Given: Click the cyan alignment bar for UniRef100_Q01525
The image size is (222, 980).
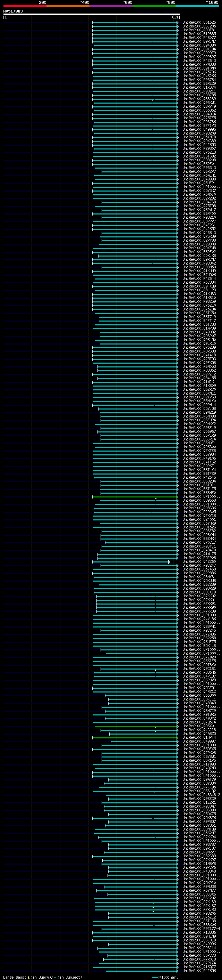Looking at the screenshot, I should [135, 23].
